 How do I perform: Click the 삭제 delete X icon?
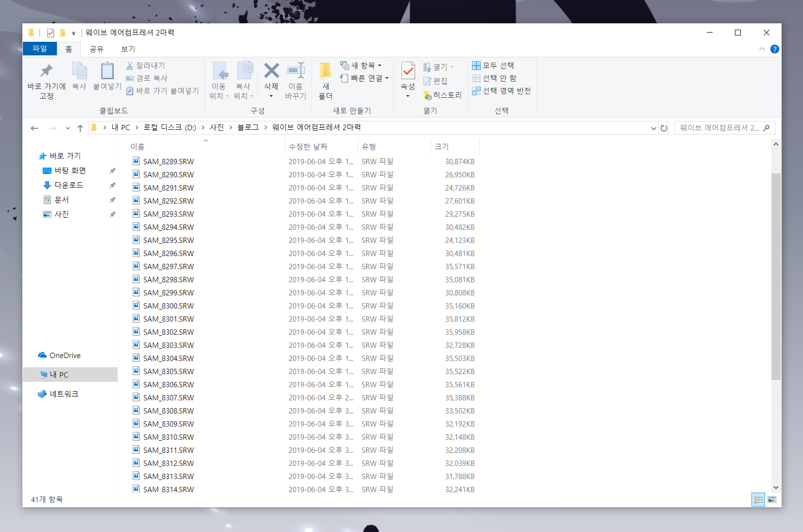pos(271,71)
